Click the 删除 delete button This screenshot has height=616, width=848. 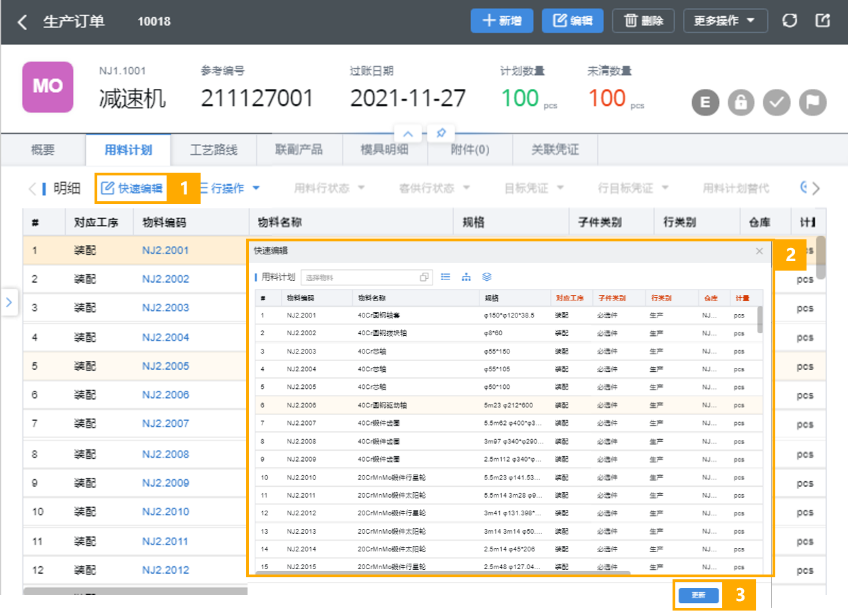pos(643,21)
